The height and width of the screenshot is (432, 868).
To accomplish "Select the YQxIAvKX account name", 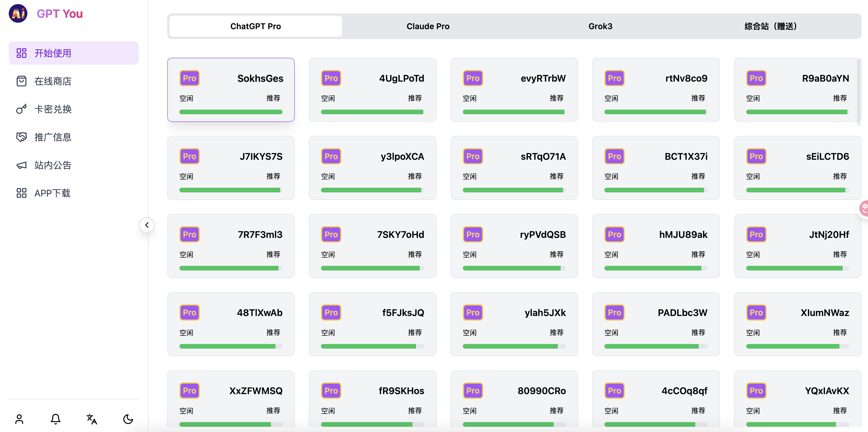I will pyautogui.click(x=827, y=391).
